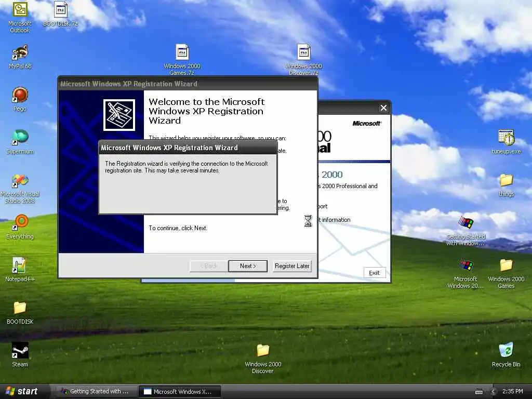Click Next in the Registration Wizard
The height and width of the screenshot is (399, 532).
(x=248, y=266)
